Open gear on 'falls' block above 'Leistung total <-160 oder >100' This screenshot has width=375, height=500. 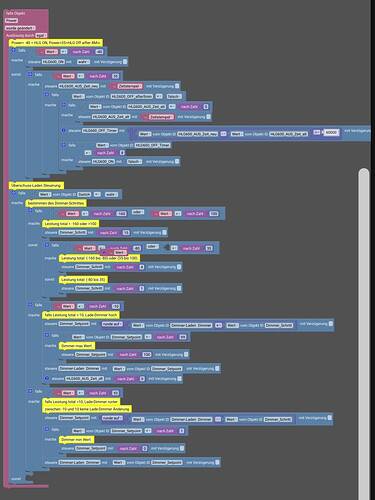(30, 211)
